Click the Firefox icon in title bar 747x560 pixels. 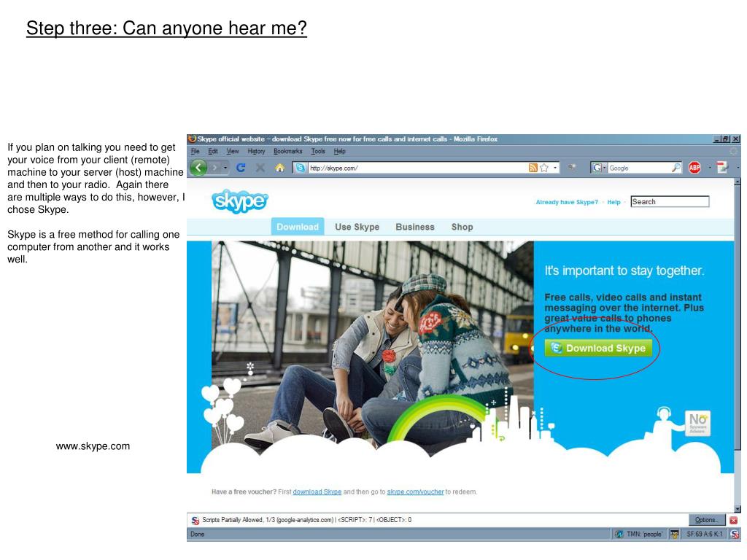tap(192, 139)
